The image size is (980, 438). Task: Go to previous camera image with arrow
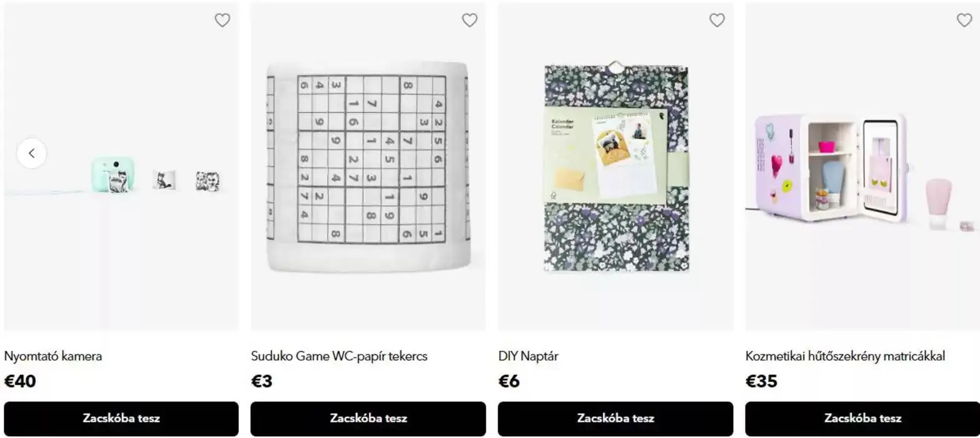click(x=32, y=153)
